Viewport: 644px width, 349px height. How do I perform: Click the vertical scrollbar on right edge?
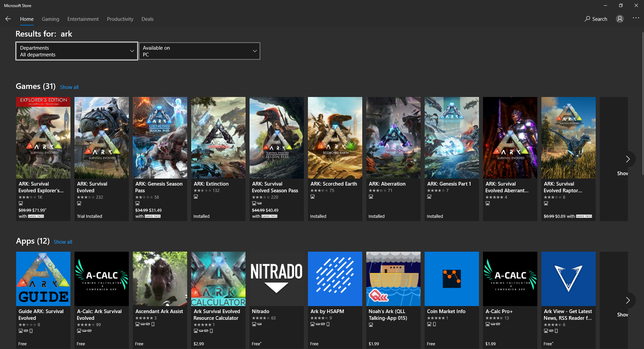[x=642, y=104]
